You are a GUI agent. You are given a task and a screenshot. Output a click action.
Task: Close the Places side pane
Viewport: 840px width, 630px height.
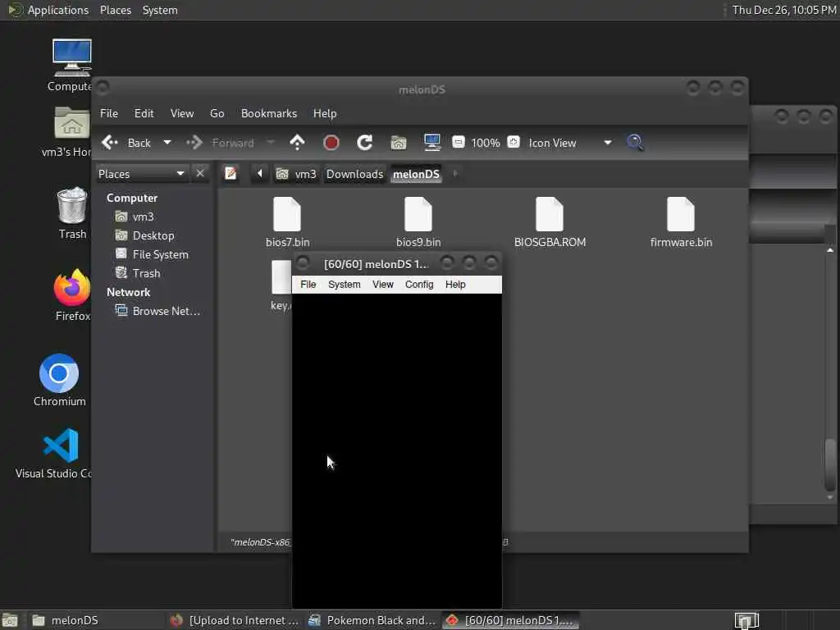(x=200, y=174)
